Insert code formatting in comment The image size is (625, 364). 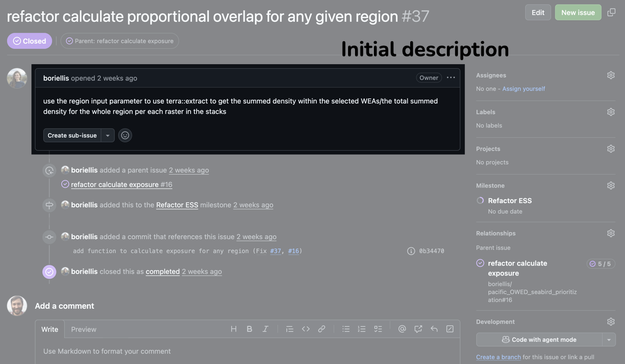click(305, 329)
